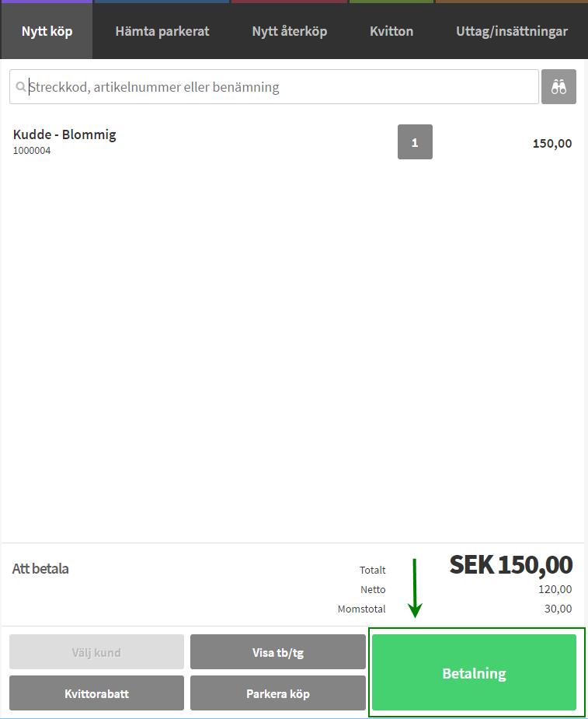Apply a Kvittorabatt receipt discount
Image resolution: width=588 pixels, height=719 pixels.
click(96, 693)
